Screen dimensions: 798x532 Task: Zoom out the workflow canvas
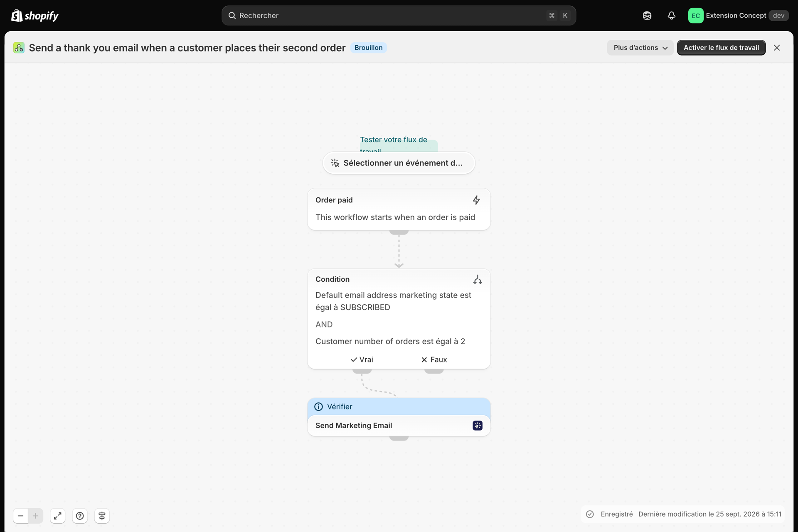(x=20, y=516)
